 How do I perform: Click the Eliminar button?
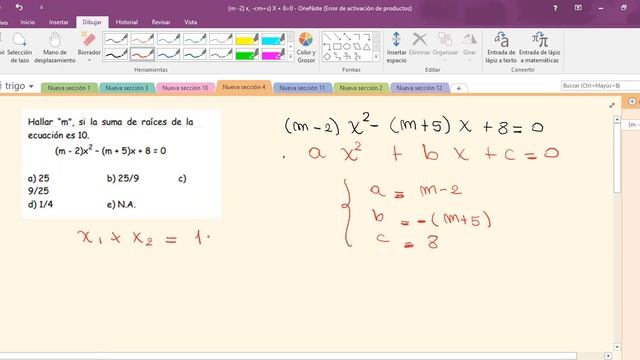tap(419, 44)
